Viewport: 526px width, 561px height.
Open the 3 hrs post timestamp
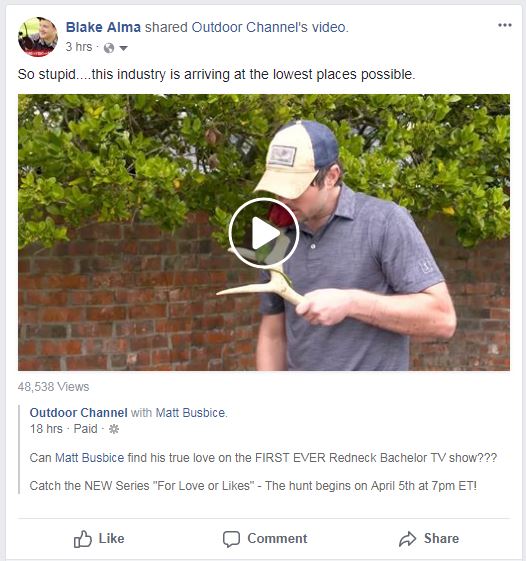click(x=79, y=47)
